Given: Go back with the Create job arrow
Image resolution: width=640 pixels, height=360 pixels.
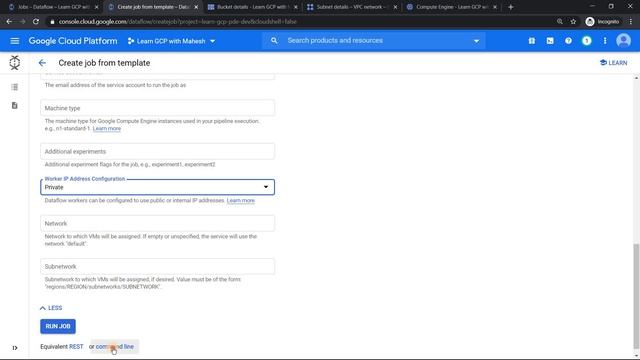Looking at the screenshot, I should pyautogui.click(x=42, y=63).
